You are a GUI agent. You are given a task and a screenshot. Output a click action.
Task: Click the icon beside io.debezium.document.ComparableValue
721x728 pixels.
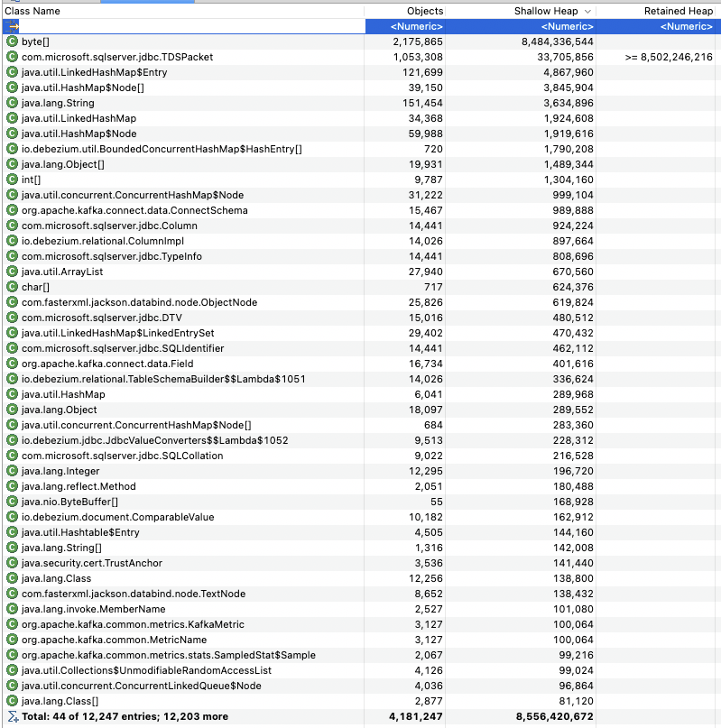12,517
